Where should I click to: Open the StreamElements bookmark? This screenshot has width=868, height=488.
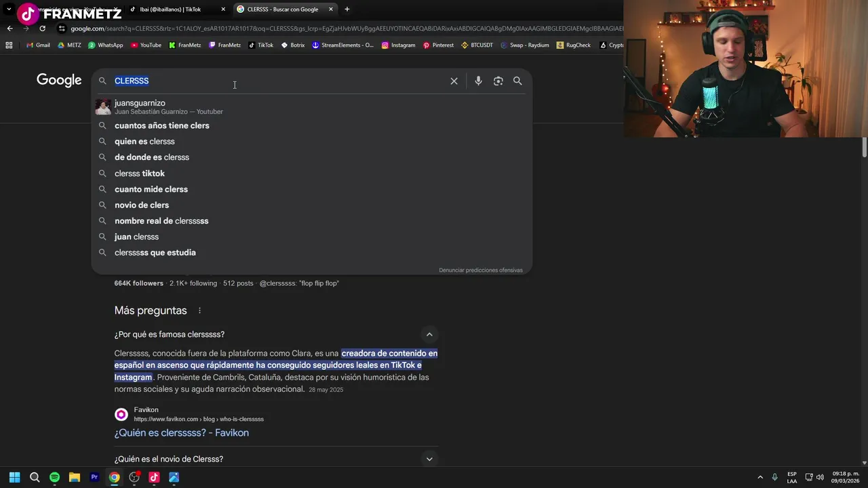(x=342, y=45)
